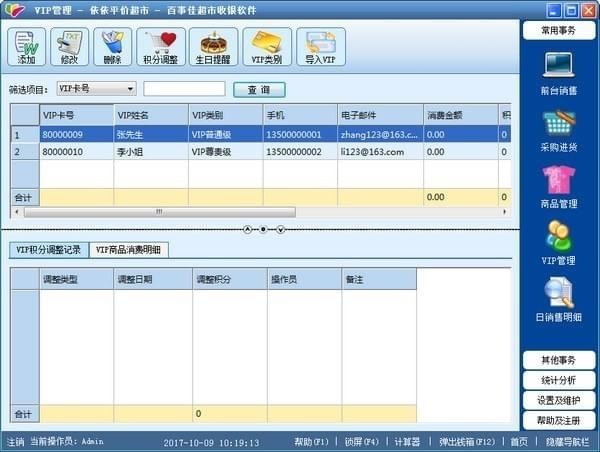
Task: Click 隐藏导航栏 in the status bar
Action: (x=567, y=442)
